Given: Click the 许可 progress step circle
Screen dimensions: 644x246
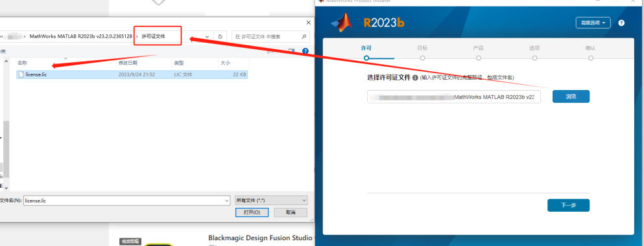Looking at the screenshot, I should 366,58.
